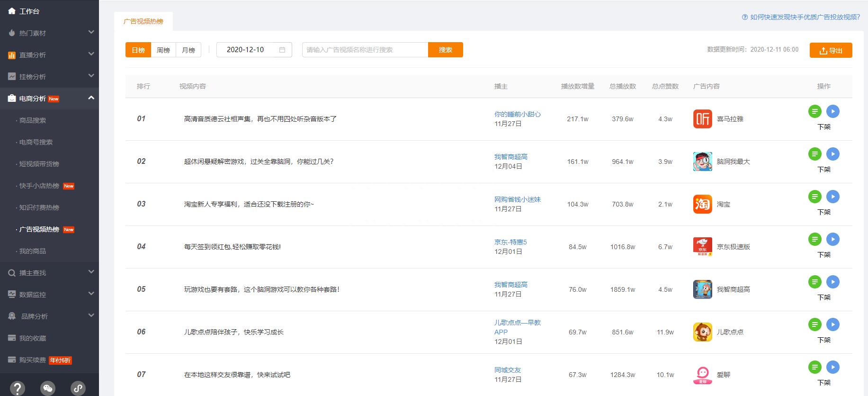868x396 pixels.
Task: Open the help question mark icon in sidebar
Action: (x=18, y=388)
